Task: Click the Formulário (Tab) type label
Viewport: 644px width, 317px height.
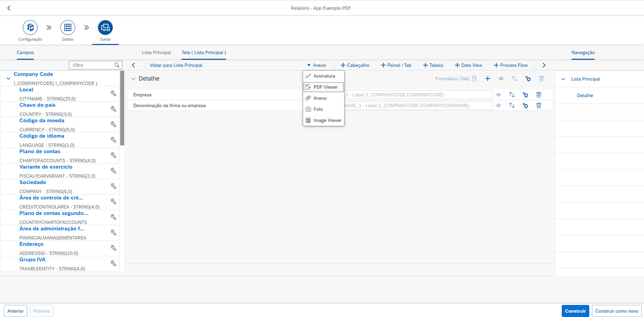Action: click(x=452, y=79)
